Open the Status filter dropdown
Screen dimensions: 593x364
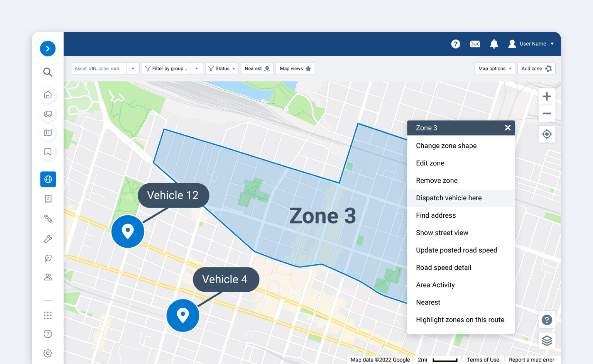222,68
